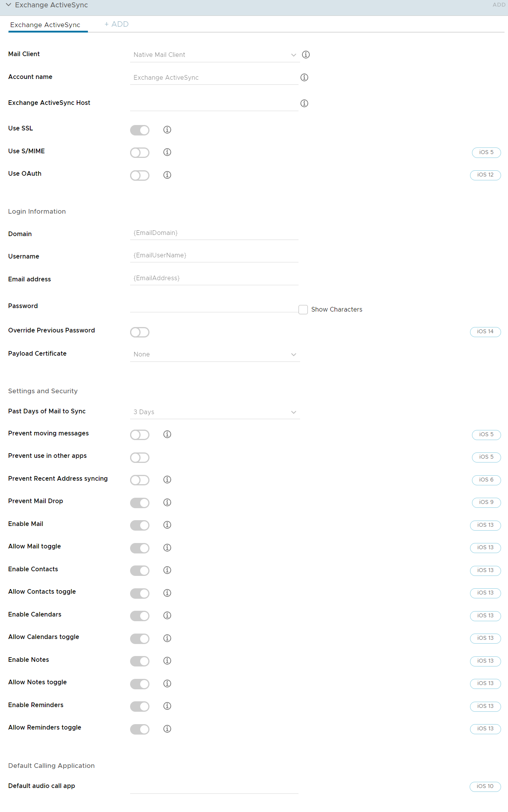Click the Default audio call app field
The width and height of the screenshot is (508, 812).
point(214,786)
